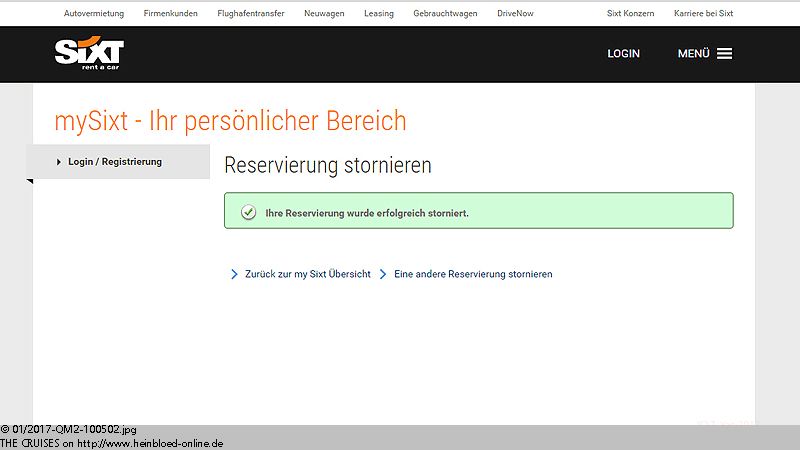Click the Sixt rent a car logo
This screenshot has width=800, height=450.
coord(89,53)
